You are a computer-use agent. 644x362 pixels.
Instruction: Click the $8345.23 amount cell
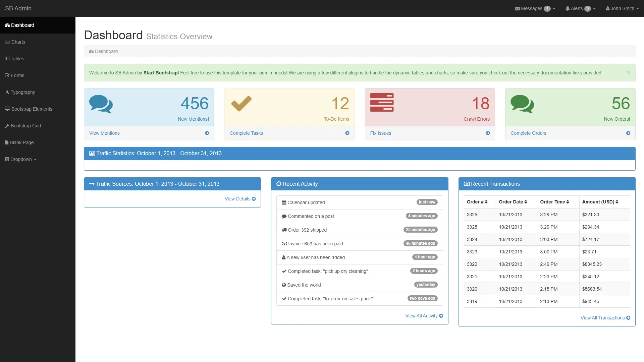coord(604,264)
